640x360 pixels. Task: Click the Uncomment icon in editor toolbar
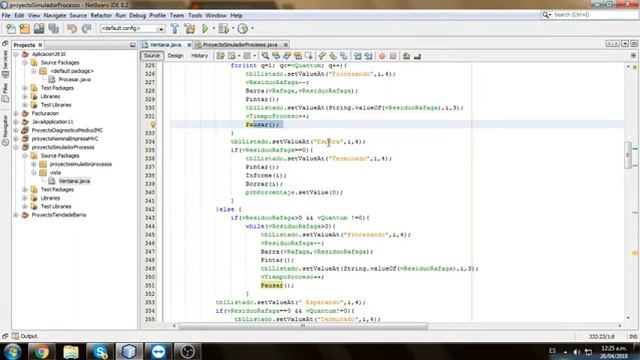pyautogui.click(x=417, y=56)
